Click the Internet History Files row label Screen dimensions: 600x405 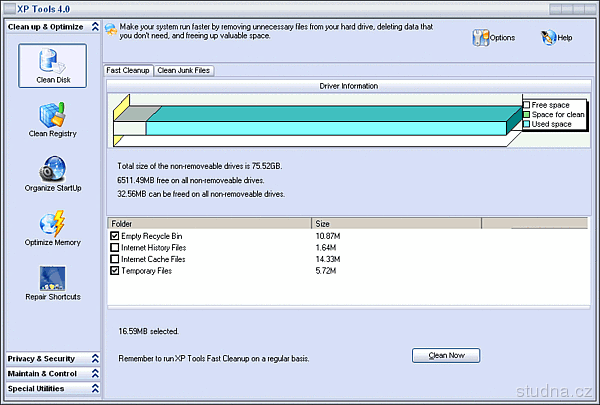153,248
